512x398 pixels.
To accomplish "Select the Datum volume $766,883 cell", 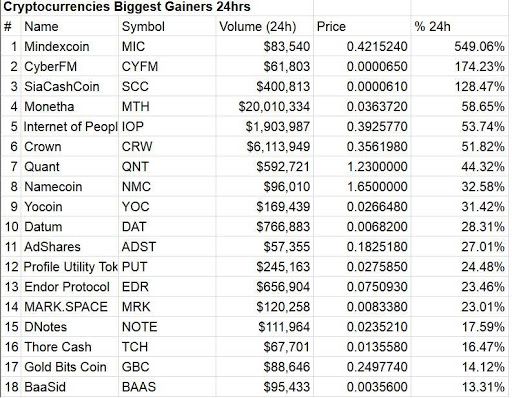I will tap(264, 227).
